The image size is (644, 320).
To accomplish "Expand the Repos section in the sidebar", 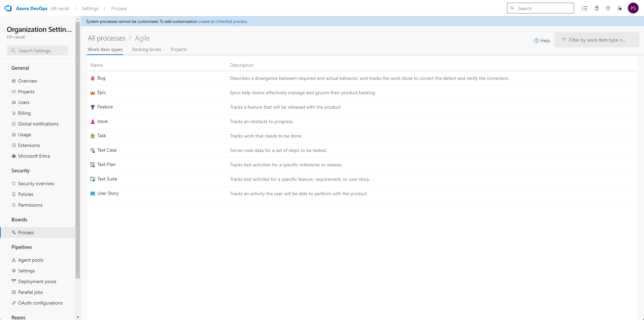I will tap(18, 317).
